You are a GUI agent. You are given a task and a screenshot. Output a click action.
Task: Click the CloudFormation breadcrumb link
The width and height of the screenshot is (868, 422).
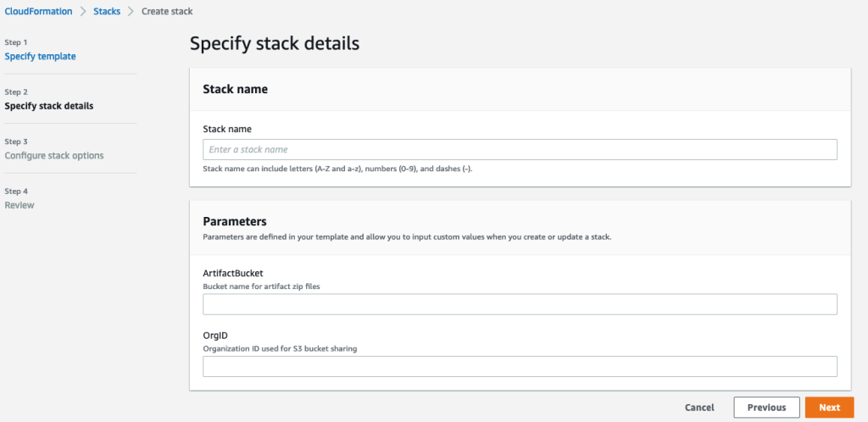(36, 12)
